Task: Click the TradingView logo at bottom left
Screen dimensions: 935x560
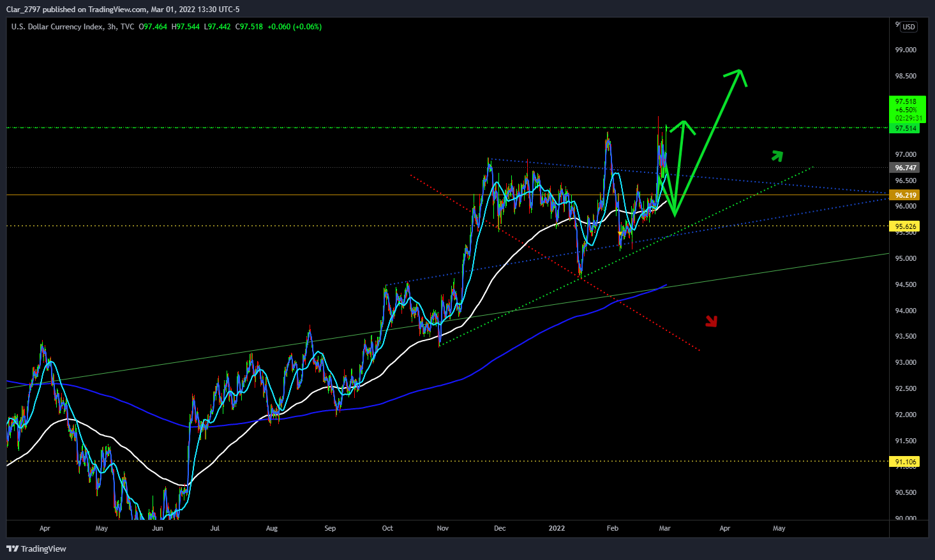Action: click(x=36, y=549)
